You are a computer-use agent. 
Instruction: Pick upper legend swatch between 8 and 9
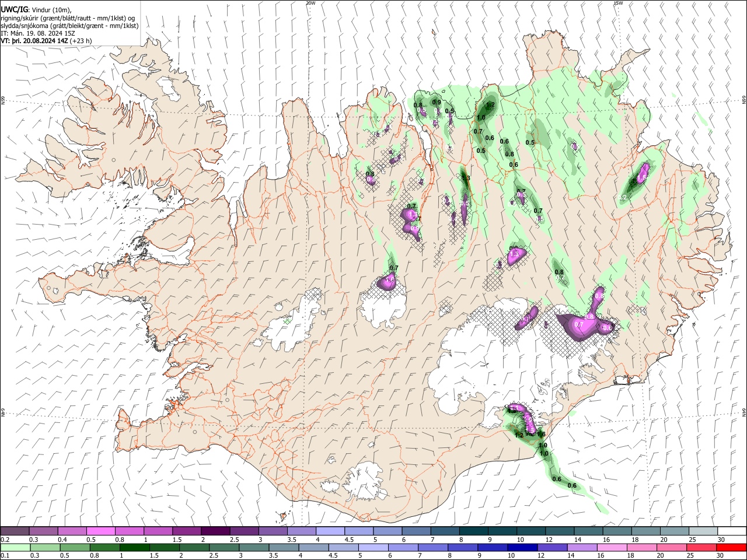point(473,531)
